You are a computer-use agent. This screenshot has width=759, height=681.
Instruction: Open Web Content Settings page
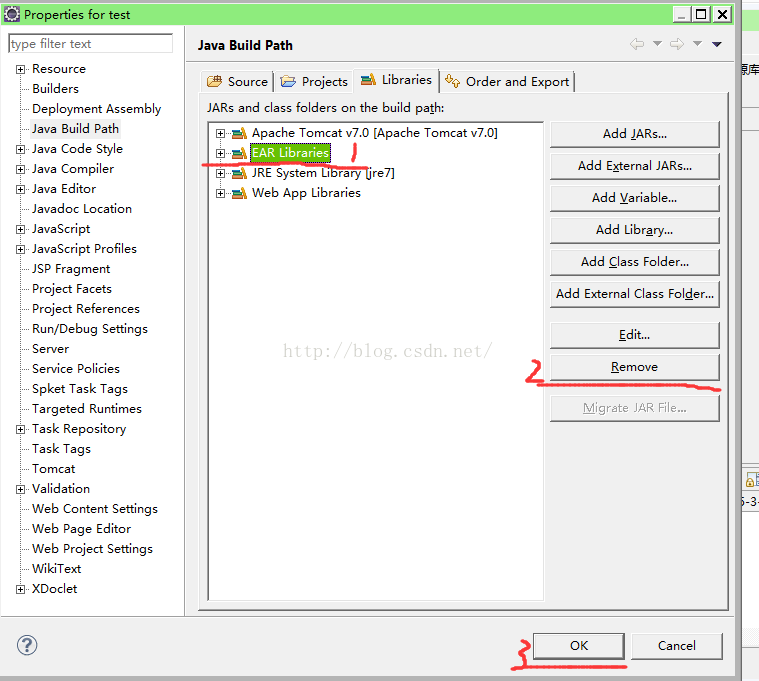95,509
